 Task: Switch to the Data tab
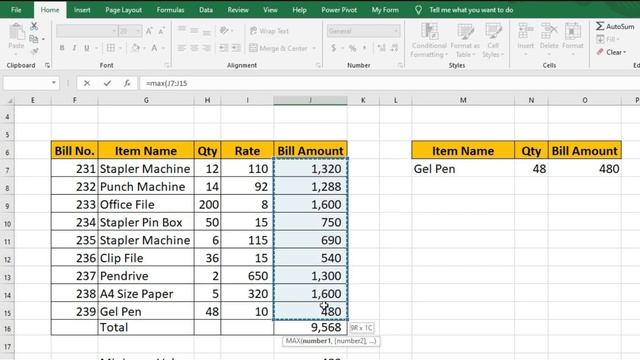pos(206,10)
